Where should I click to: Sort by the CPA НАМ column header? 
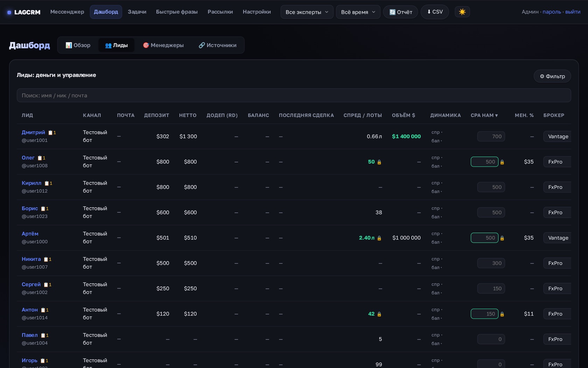[484, 115]
